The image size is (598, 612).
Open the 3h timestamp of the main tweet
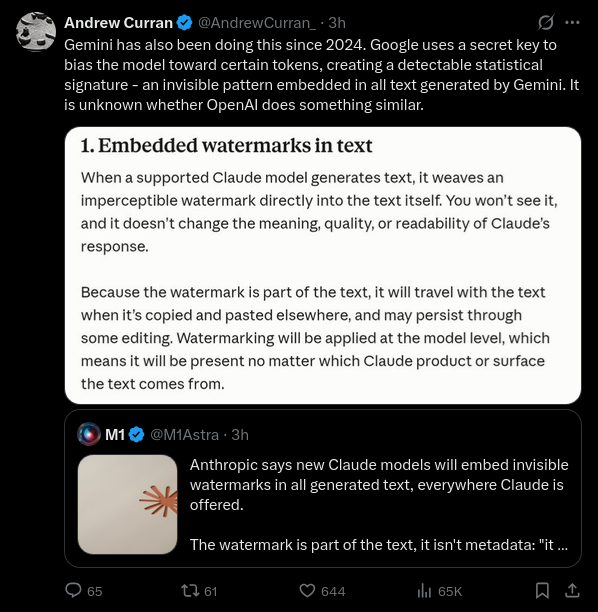point(336,23)
